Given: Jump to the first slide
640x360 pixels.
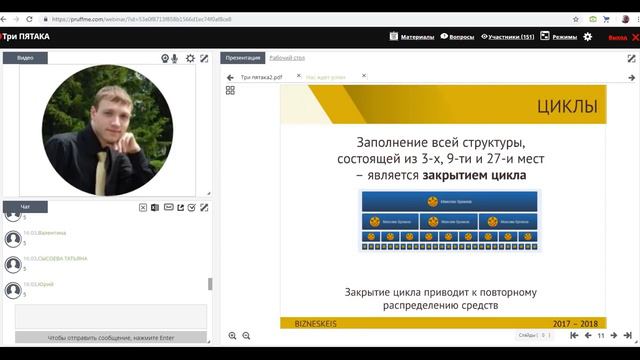Looking at the screenshot, I should click(x=574, y=335).
